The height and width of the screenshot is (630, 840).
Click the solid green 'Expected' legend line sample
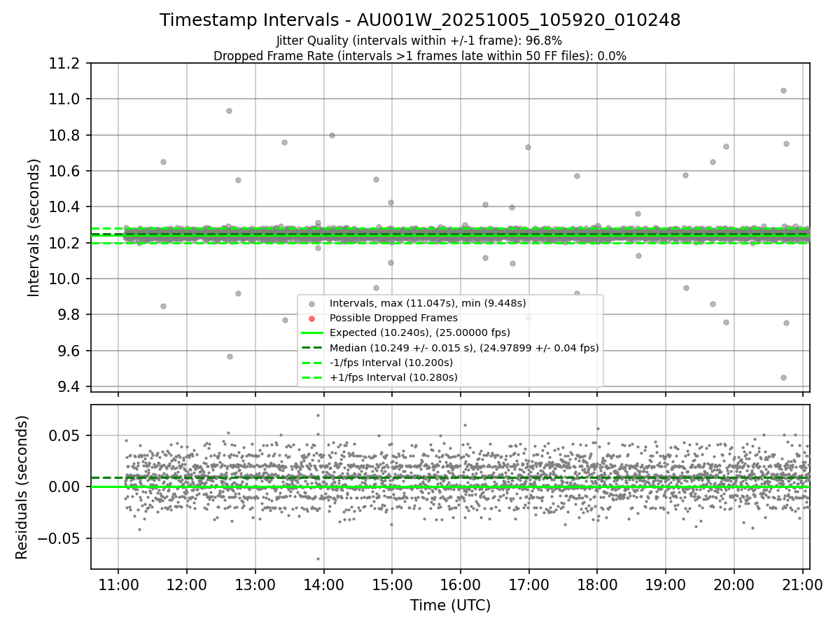(x=312, y=332)
